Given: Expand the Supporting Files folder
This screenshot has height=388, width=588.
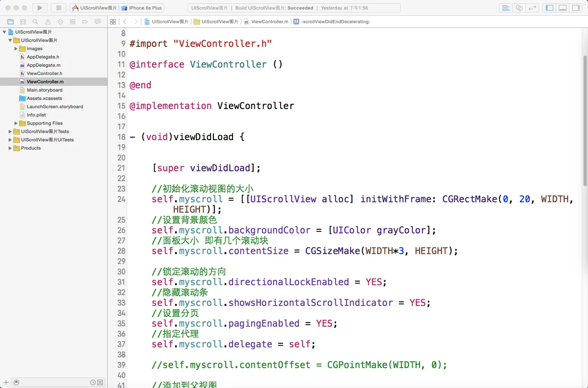Looking at the screenshot, I should pyautogui.click(x=16, y=123).
